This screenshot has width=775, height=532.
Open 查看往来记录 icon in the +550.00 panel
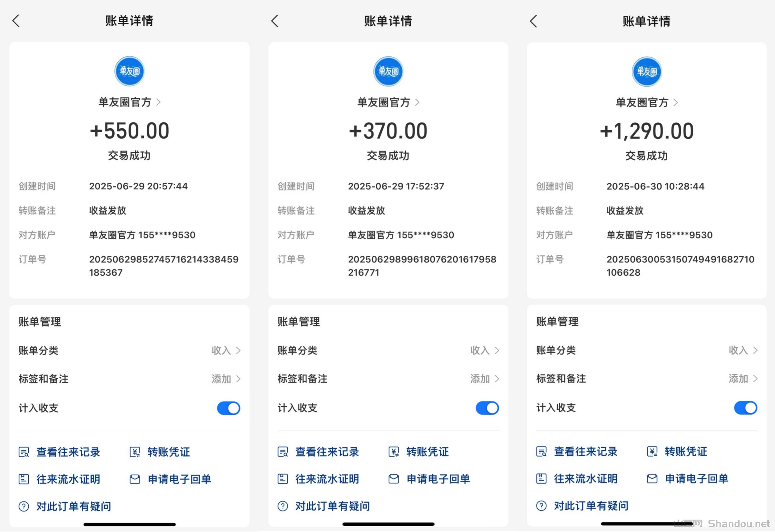pyautogui.click(x=24, y=452)
